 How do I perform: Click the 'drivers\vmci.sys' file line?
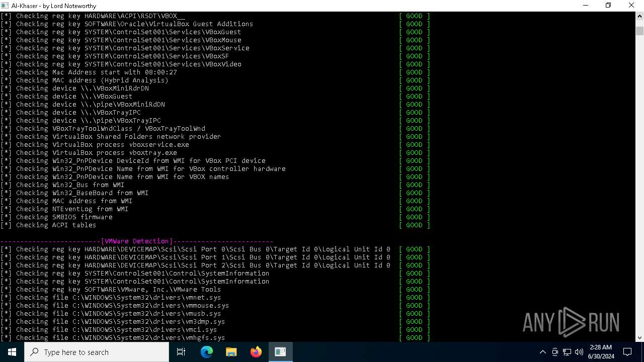coord(109,330)
